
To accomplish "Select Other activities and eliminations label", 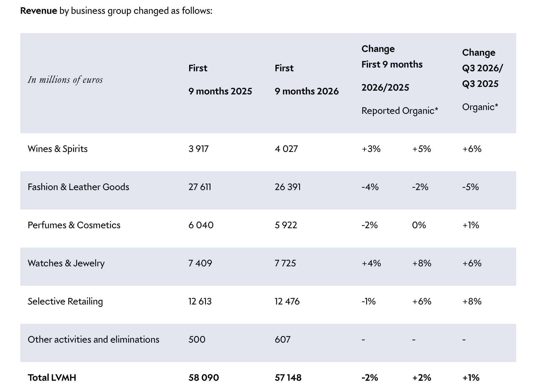I will tap(93, 339).
